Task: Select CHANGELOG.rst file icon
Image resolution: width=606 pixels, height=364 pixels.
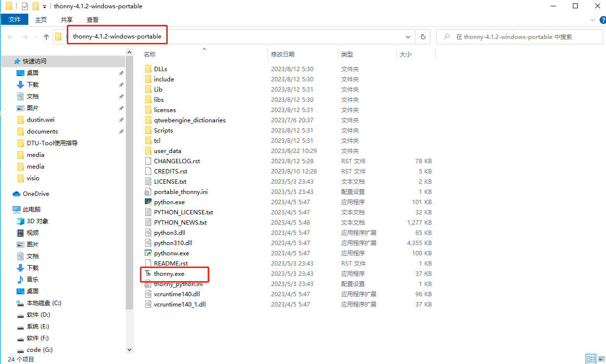Action: click(149, 161)
